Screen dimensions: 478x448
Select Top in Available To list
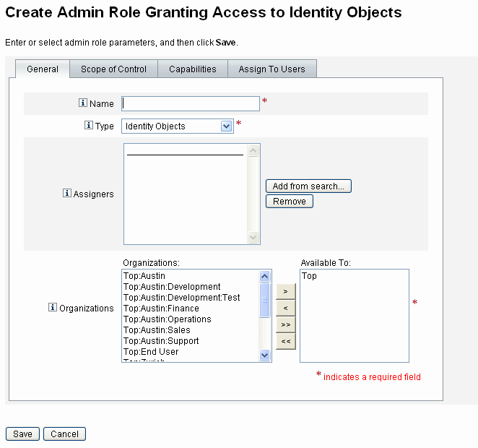pos(309,276)
